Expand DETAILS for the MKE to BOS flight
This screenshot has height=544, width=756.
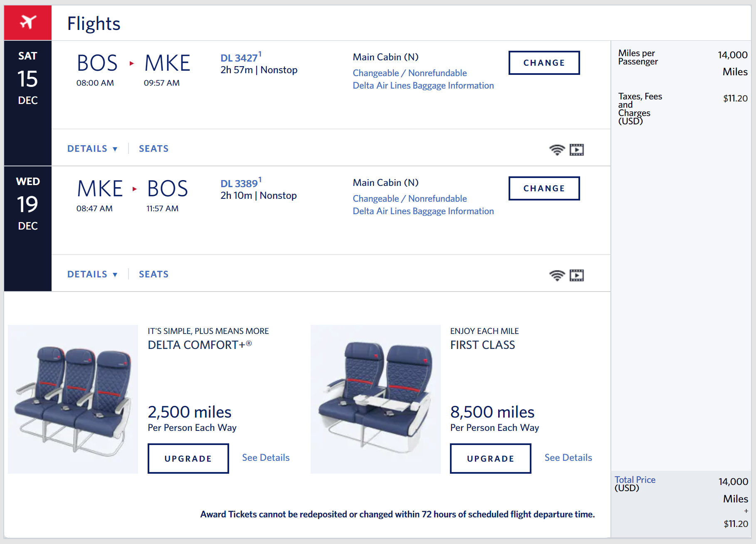tap(92, 274)
